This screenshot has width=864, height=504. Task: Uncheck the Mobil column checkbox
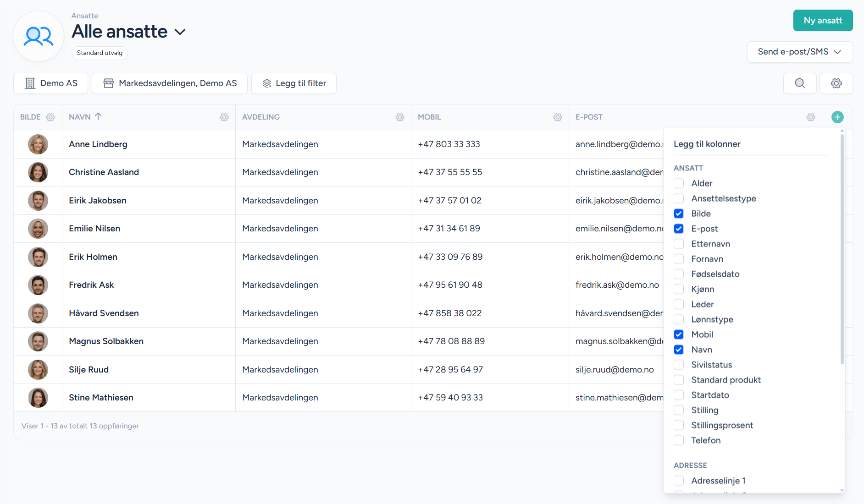679,334
